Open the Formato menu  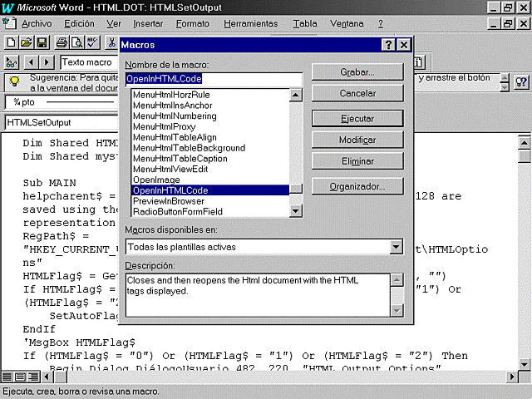192,24
